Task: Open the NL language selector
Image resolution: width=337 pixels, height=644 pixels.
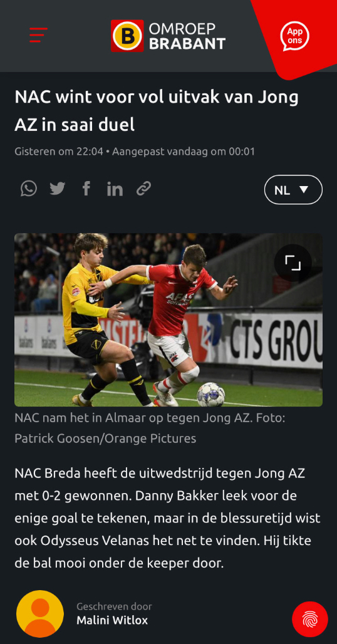Action: click(293, 190)
